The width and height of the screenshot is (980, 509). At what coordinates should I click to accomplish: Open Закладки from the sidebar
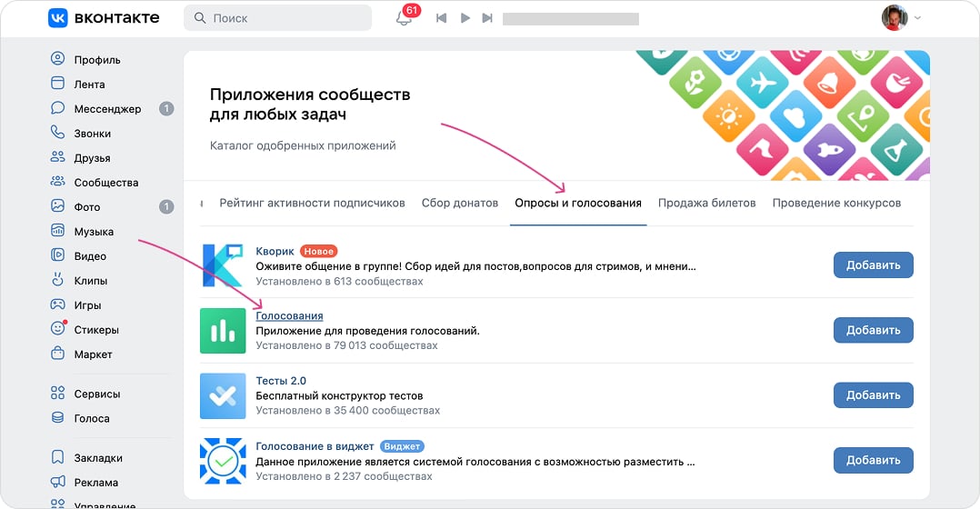pyautogui.click(x=98, y=458)
